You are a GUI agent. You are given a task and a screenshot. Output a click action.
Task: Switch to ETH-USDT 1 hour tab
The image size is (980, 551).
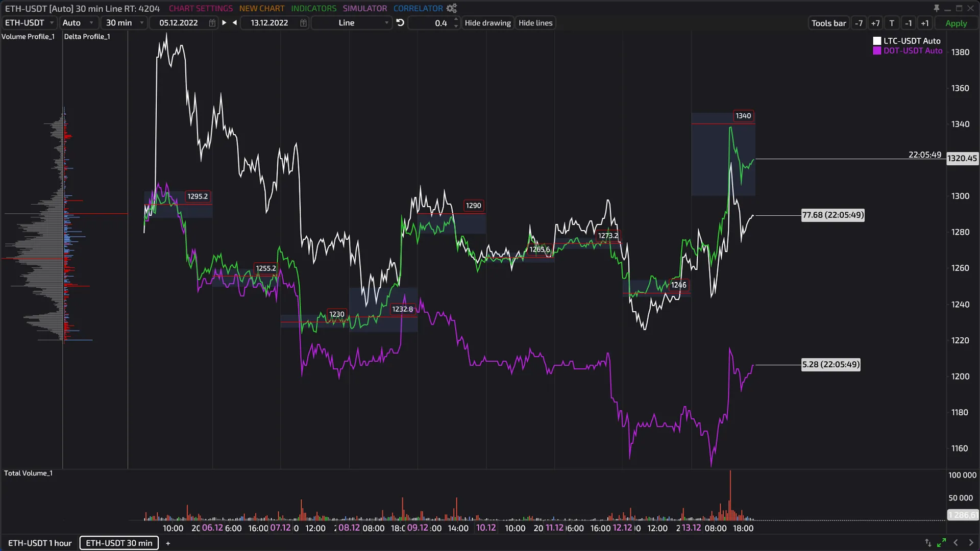pos(40,543)
